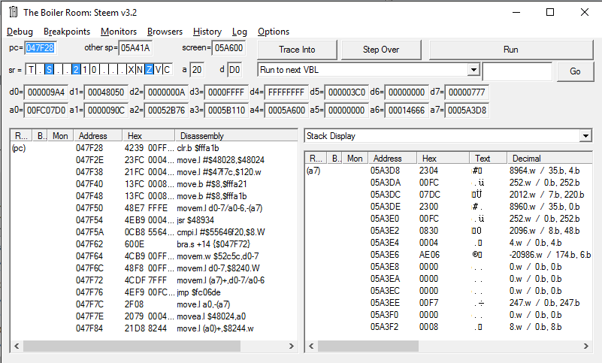The height and width of the screenshot is (363, 602).
Task: Click the d5 register field 000003C0
Action: click(x=346, y=92)
